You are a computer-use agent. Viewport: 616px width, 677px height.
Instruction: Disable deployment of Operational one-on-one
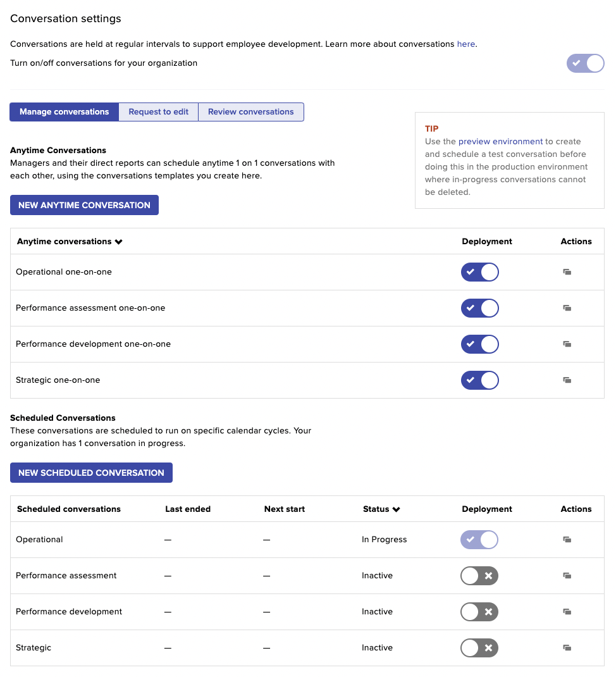tap(479, 272)
